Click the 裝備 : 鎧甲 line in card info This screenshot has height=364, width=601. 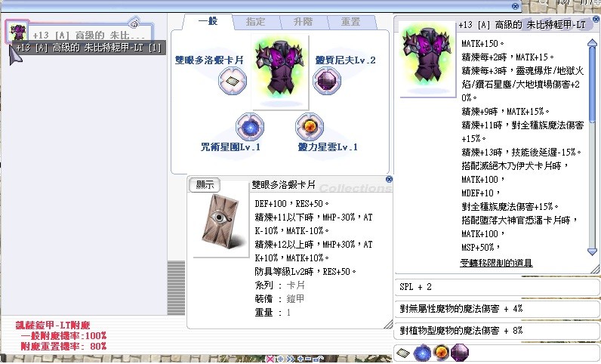pos(280,299)
